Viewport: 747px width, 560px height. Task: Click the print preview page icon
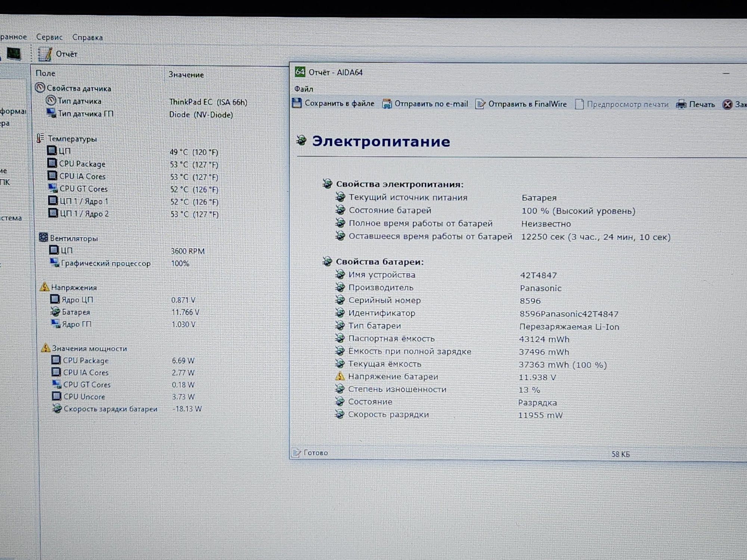[579, 105]
